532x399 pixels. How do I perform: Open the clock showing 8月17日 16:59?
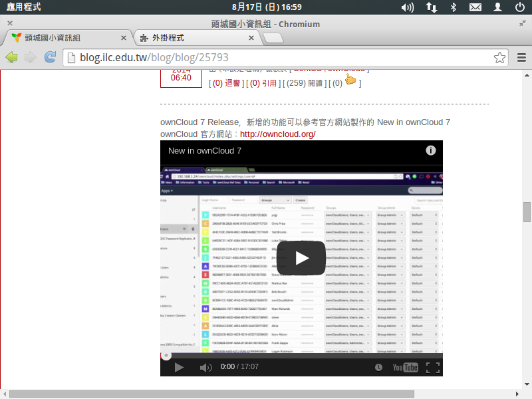pos(267,7)
